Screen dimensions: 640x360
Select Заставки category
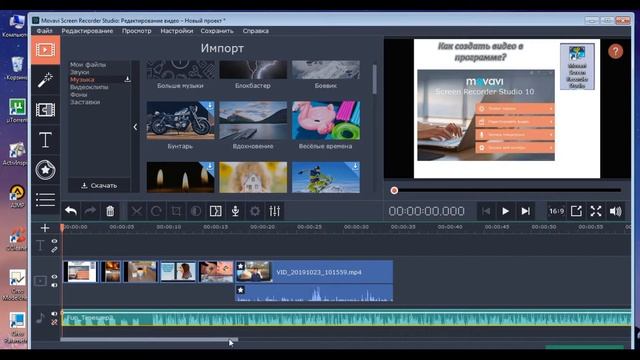pyautogui.click(x=85, y=102)
